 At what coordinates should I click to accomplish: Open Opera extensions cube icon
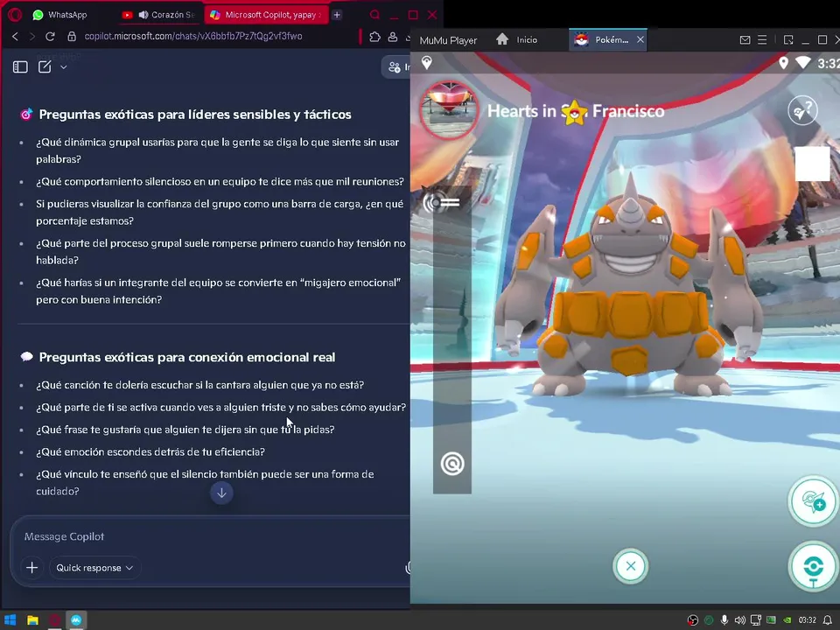pyautogui.click(x=375, y=37)
